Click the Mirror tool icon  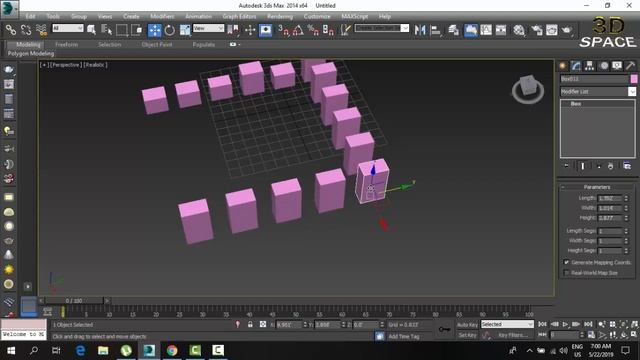420,30
